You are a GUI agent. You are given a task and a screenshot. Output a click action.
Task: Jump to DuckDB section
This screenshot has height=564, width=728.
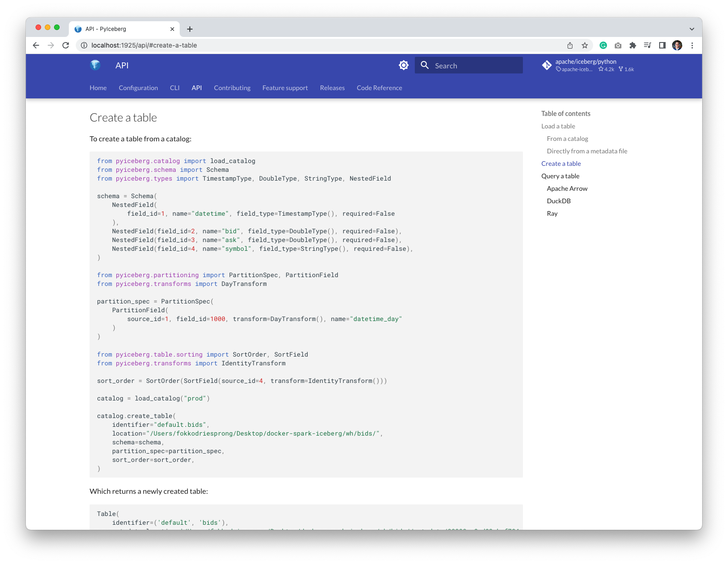(558, 201)
